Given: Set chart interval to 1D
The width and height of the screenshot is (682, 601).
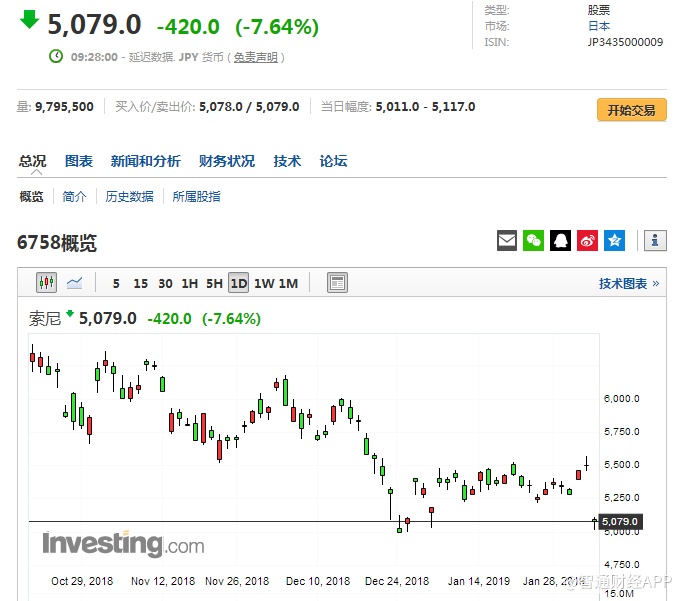Looking at the screenshot, I should tap(238, 283).
